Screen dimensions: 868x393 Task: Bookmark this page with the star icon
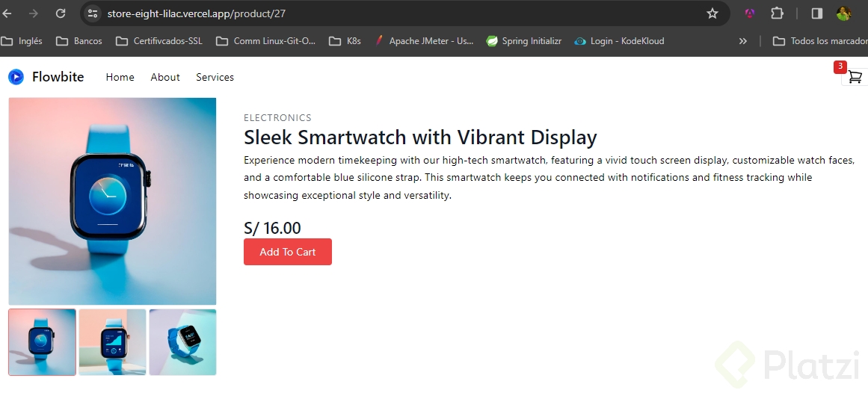[x=712, y=13]
